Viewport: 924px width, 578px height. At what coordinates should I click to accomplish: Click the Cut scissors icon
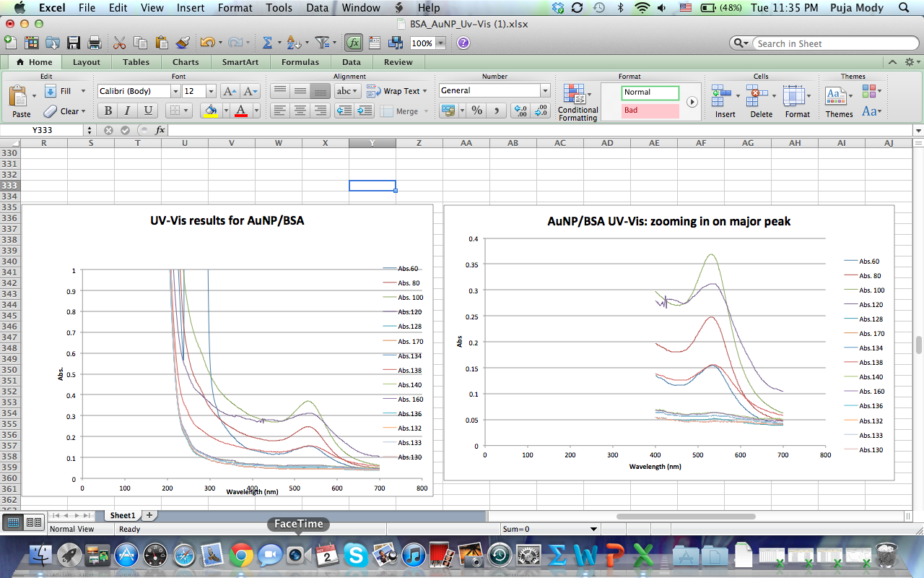pos(119,43)
